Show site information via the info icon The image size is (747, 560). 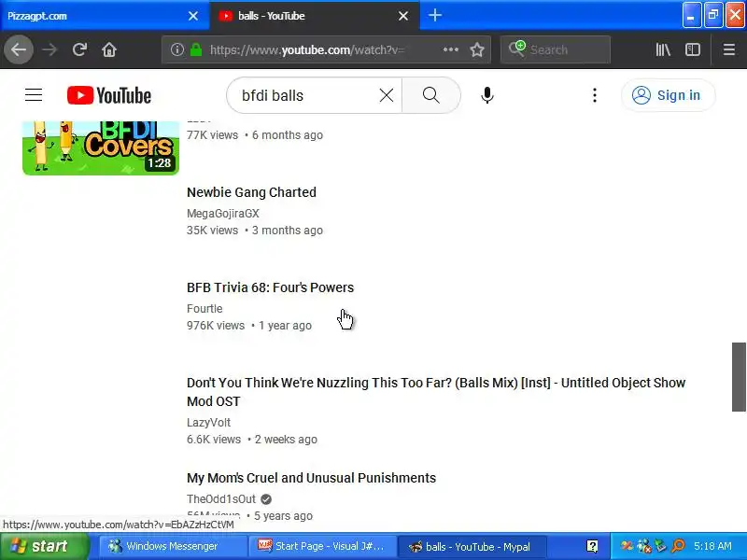point(177,49)
